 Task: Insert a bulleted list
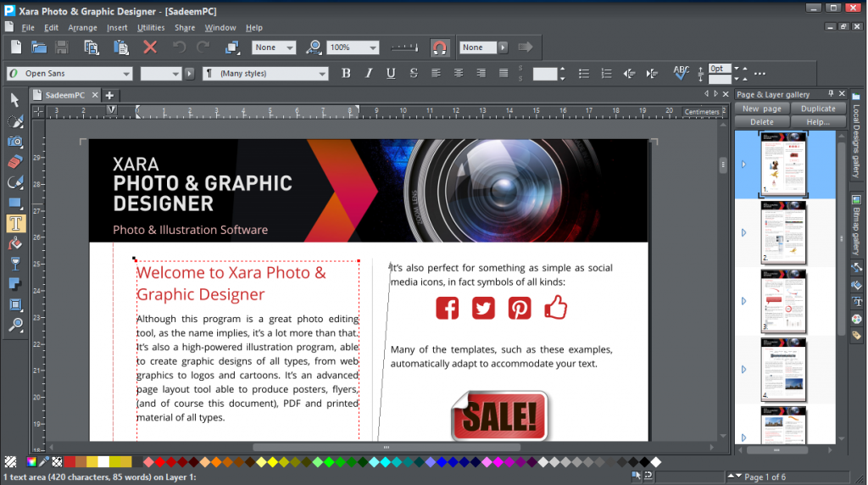point(583,73)
